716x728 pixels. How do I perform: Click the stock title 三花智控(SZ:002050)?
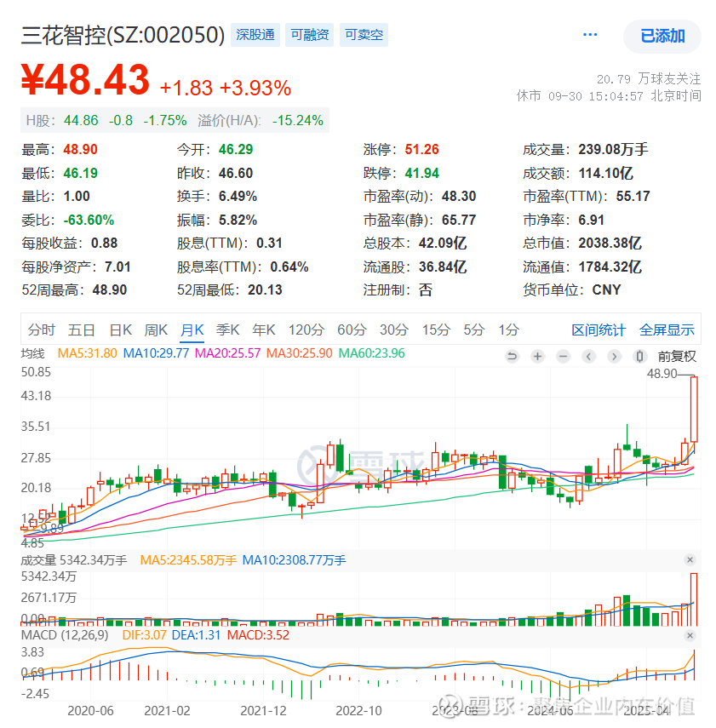pos(123,35)
